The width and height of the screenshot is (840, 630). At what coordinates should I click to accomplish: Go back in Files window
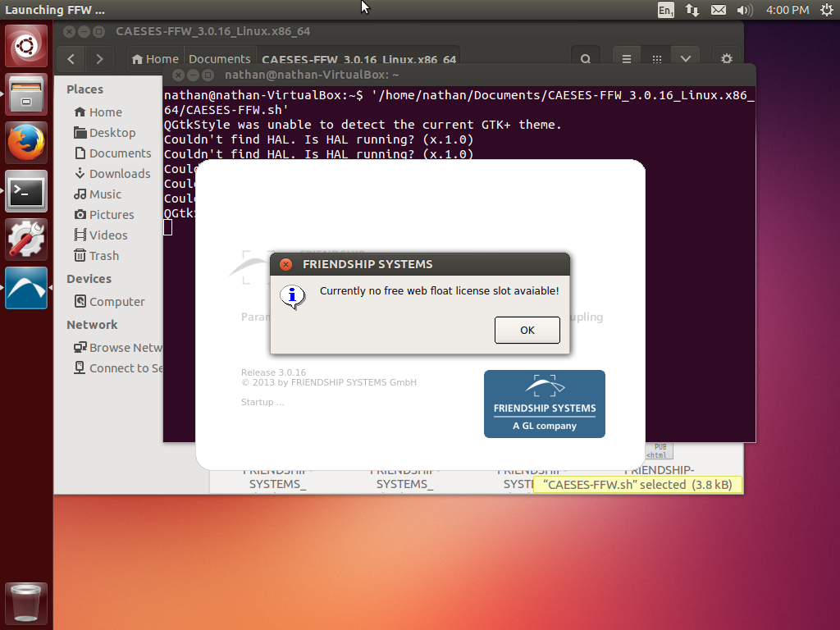point(71,59)
